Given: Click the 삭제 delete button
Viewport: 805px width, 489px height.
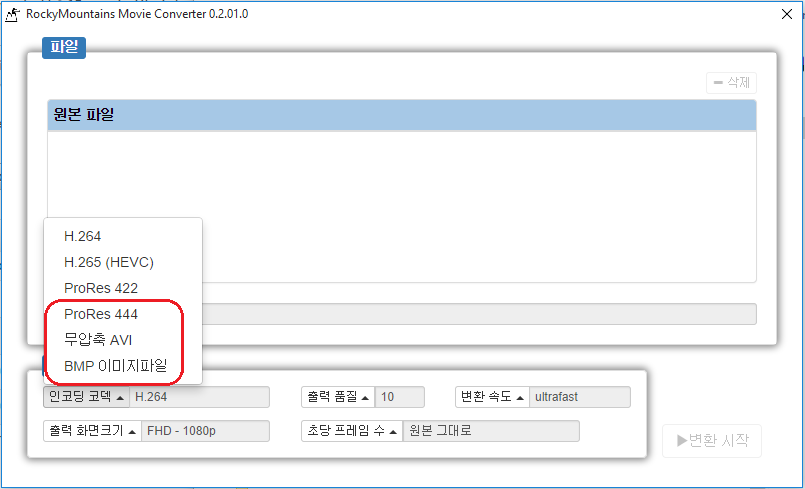Looking at the screenshot, I should [x=731, y=83].
